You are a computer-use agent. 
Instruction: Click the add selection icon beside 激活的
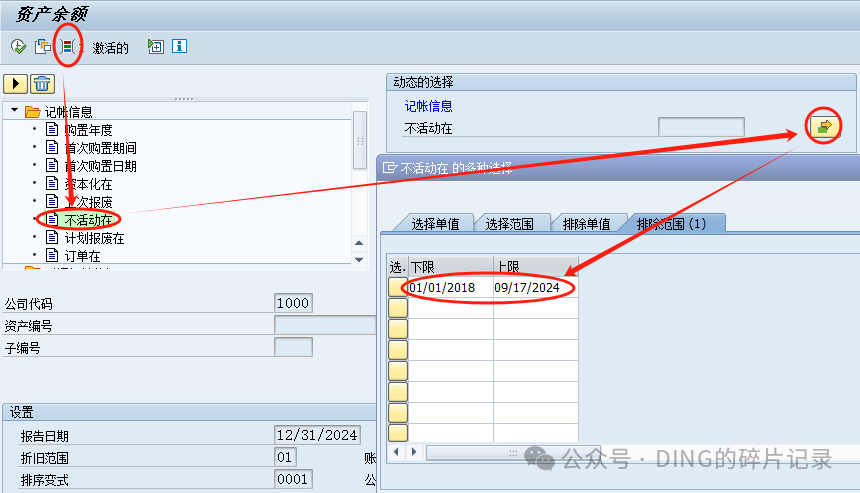pyautogui.click(x=156, y=47)
